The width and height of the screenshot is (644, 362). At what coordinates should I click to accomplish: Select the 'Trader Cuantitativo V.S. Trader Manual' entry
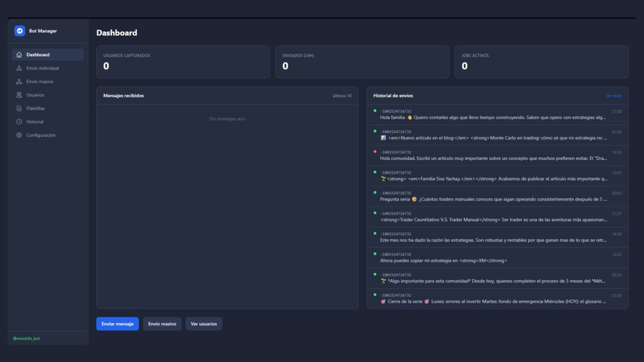(497, 217)
